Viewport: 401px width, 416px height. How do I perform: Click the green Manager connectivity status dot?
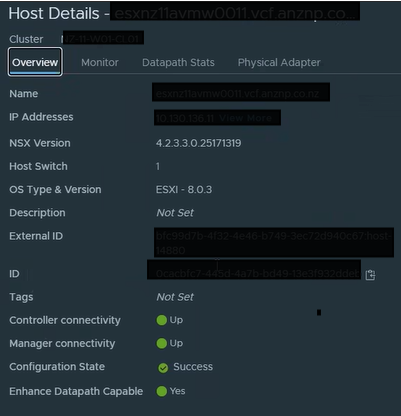tap(162, 343)
